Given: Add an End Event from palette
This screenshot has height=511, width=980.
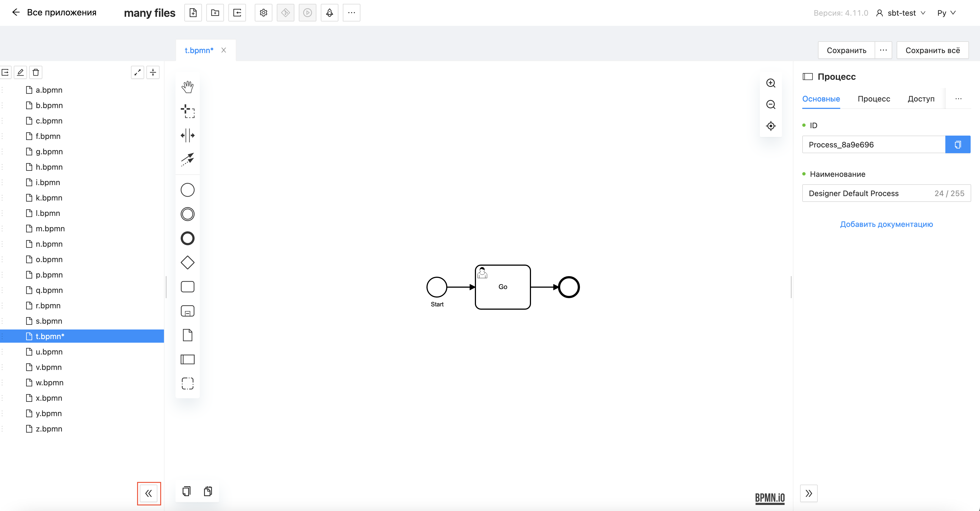Looking at the screenshot, I should click(187, 238).
